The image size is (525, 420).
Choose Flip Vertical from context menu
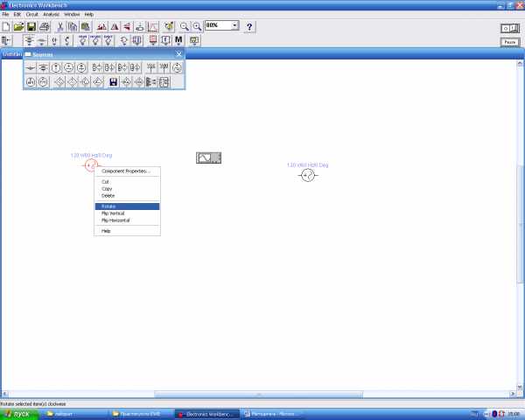[127, 213]
